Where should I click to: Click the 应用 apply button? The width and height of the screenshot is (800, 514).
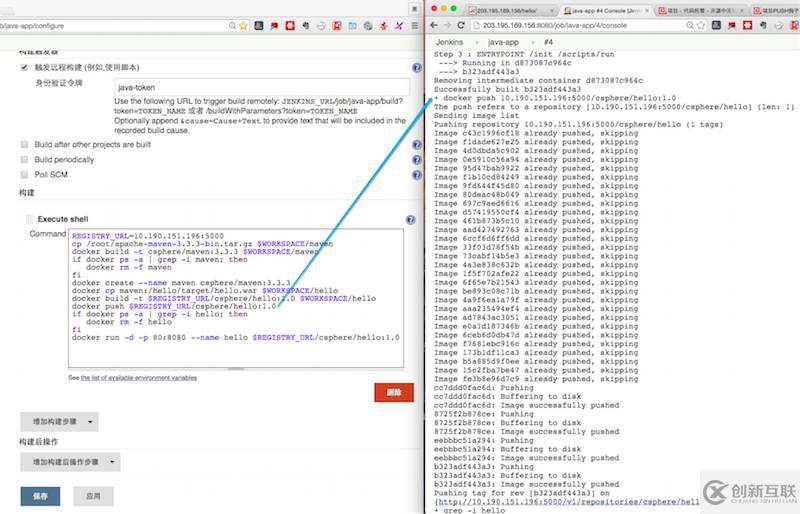93,496
